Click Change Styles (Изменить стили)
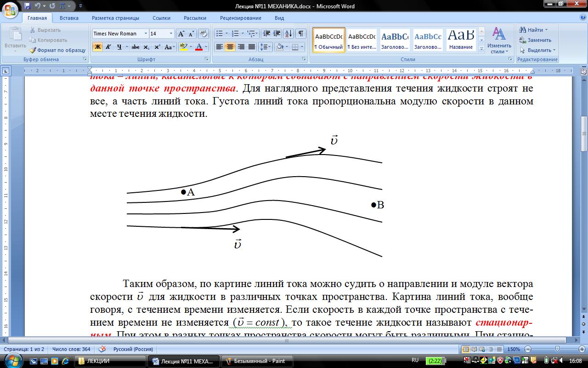 (x=499, y=41)
